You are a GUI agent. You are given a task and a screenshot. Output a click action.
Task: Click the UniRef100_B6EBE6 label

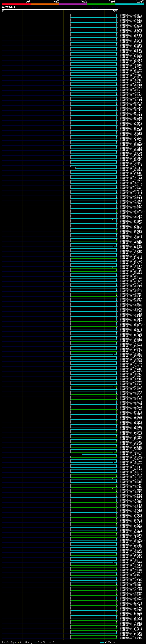point(131,168)
